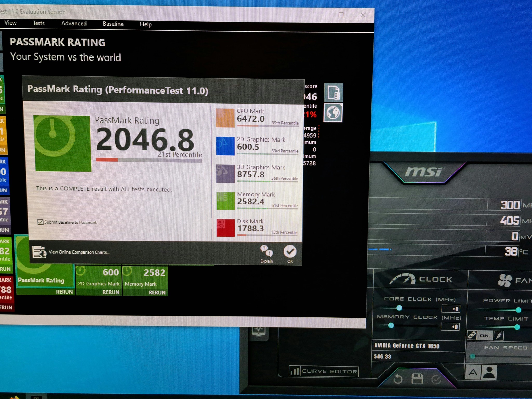The image size is (532, 399).
Task: Click the 38 °C temperature reading
Action: click(516, 251)
